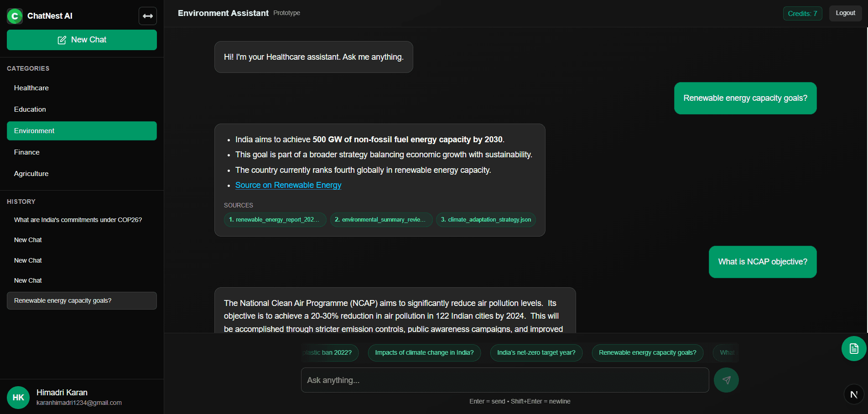
Task: Click the renewable_energy_report source chip
Action: pos(275,219)
